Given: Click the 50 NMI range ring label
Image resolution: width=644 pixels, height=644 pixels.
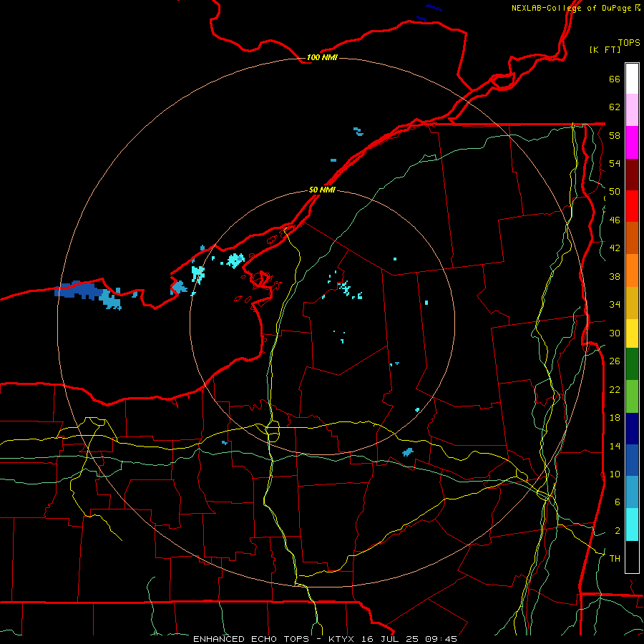Looking at the screenshot, I should (321, 190).
